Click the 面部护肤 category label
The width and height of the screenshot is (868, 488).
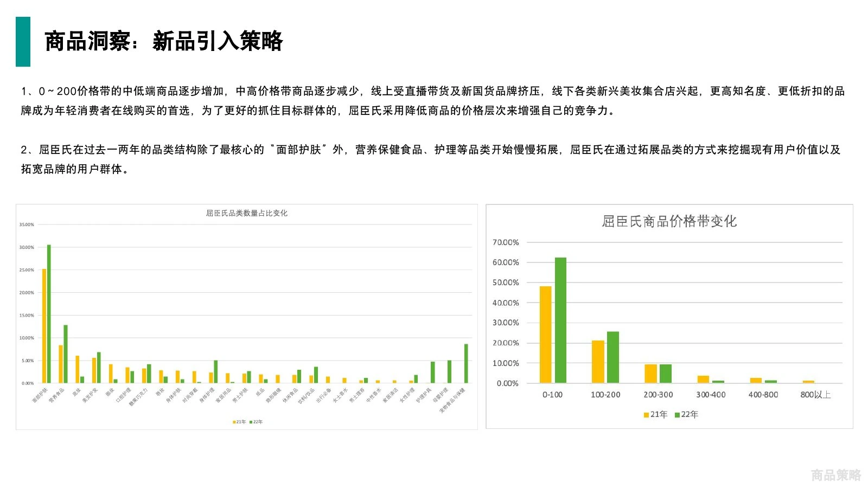coord(40,395)
